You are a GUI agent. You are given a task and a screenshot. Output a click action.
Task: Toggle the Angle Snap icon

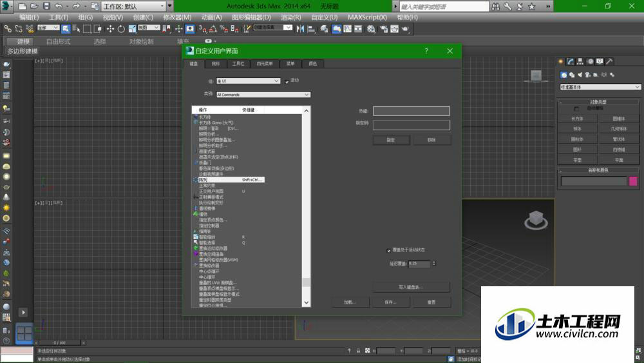(x=213, y=29)
